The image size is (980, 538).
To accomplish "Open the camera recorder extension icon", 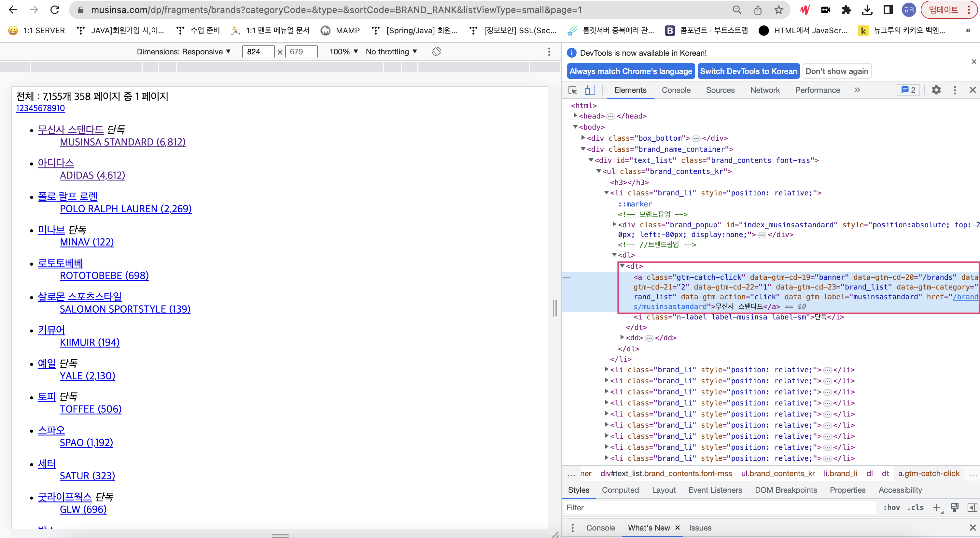I will tap(826, 10).
